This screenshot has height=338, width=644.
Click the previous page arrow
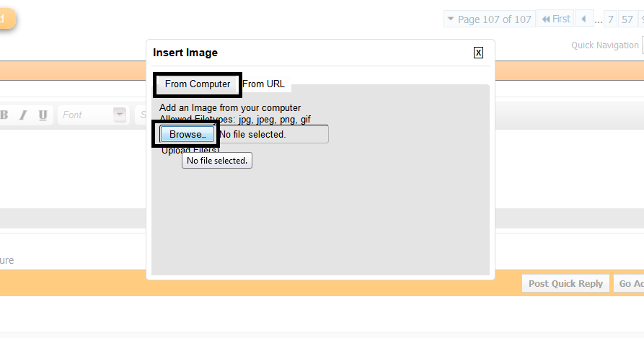point(583,19)
